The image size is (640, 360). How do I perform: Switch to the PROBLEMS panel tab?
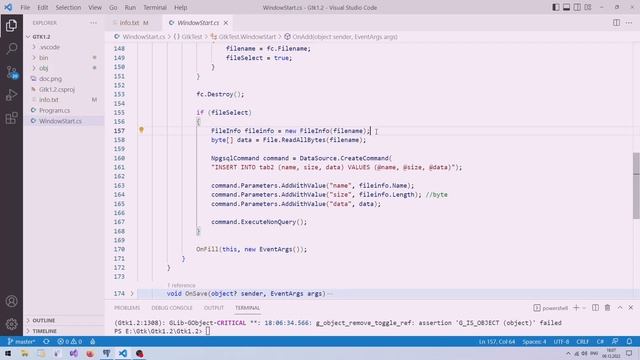tap(127, 308)
